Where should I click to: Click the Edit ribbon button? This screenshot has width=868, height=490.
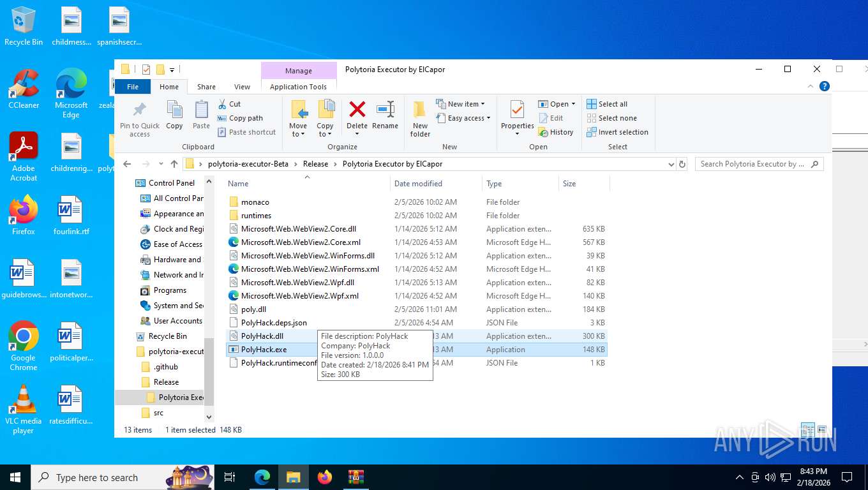coord(551,118)
